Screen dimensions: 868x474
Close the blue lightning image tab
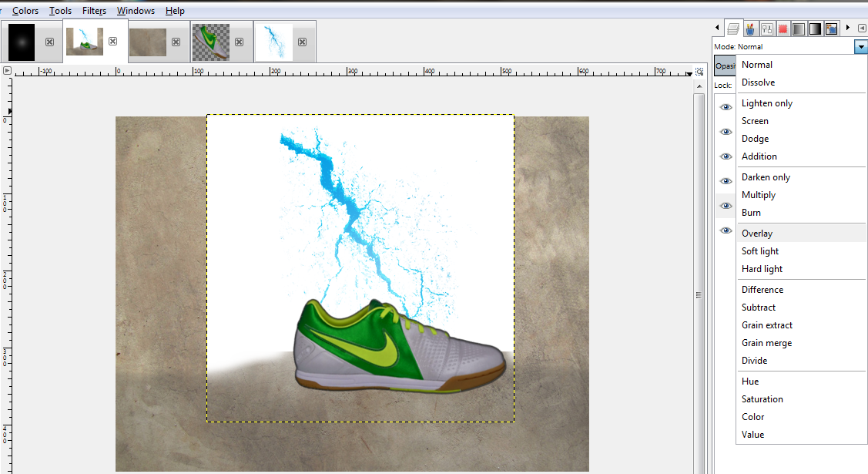tap(302, 42)
